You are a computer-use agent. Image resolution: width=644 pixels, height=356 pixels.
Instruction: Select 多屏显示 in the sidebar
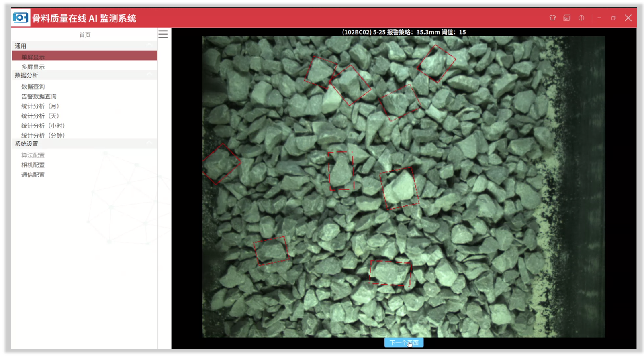tap(33, 67)
